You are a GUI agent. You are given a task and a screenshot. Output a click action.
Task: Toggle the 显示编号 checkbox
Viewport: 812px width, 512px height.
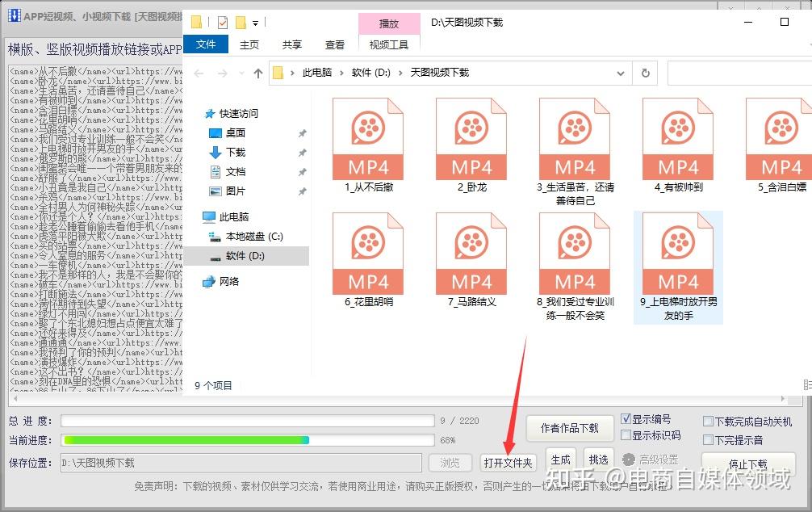pos(626,418)
